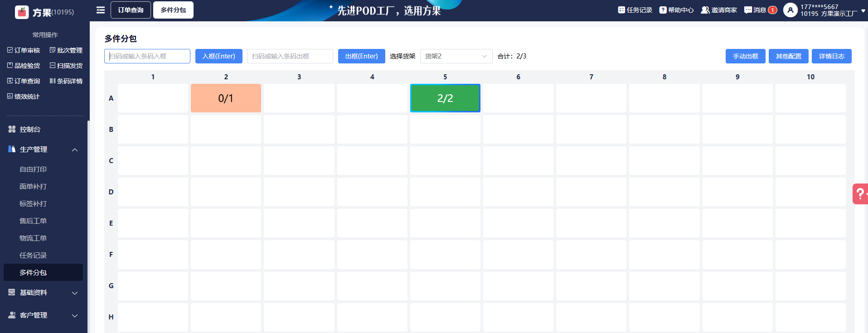This screenshot has height=333, width=868.
Task: Click the 方果 apple logo icon
Action: click(22, 12)
